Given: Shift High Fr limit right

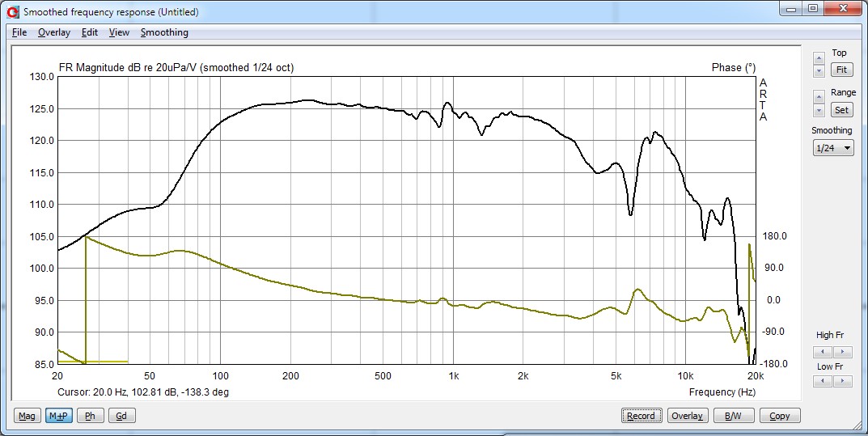Looking at the screenshot, I should [843, 352].
